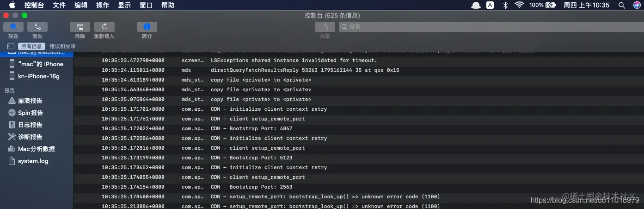This screenshot has height=209, width=644.
Task: Open the 窗口 menu
Action: [x=146, y=5]
